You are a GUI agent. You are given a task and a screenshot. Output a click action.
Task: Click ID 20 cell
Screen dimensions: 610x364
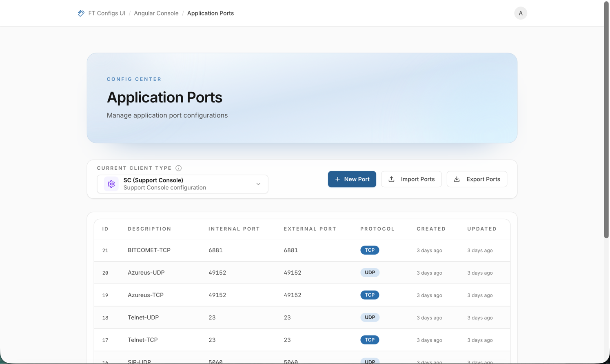point(105,273)
